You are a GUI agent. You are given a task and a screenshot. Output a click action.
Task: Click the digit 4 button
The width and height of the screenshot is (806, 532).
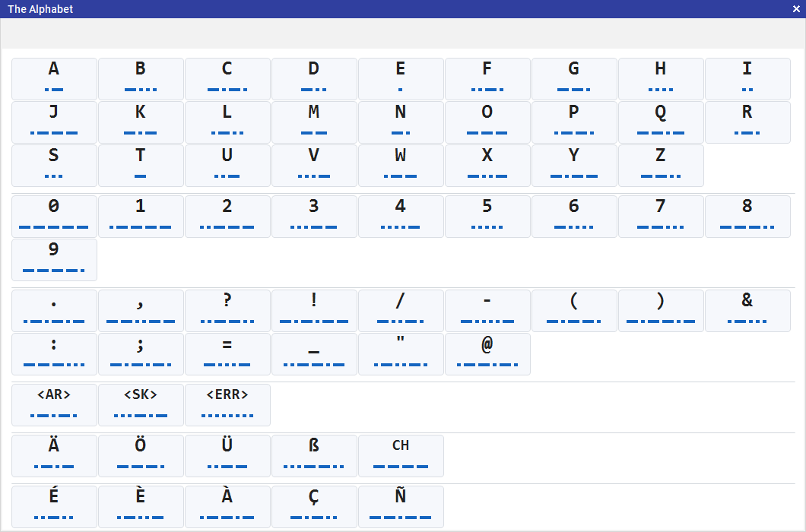401,217
